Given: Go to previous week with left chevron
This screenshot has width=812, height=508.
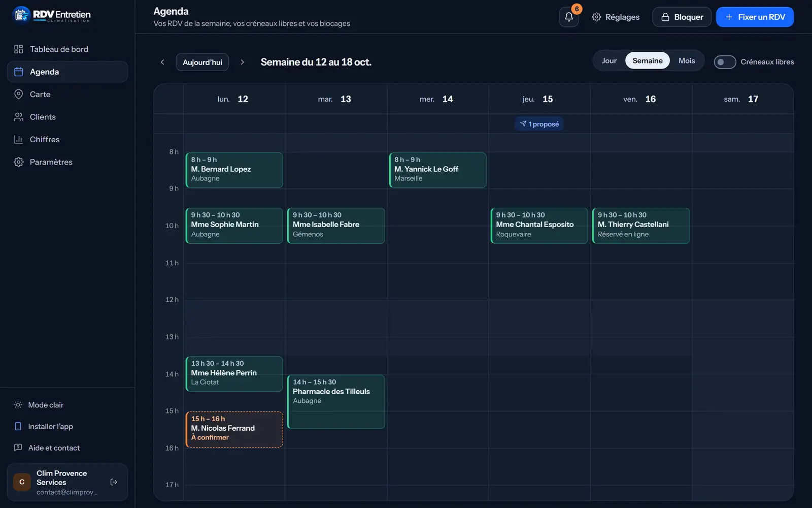Looking at the screenshot, I should click(x=162, y=62).
